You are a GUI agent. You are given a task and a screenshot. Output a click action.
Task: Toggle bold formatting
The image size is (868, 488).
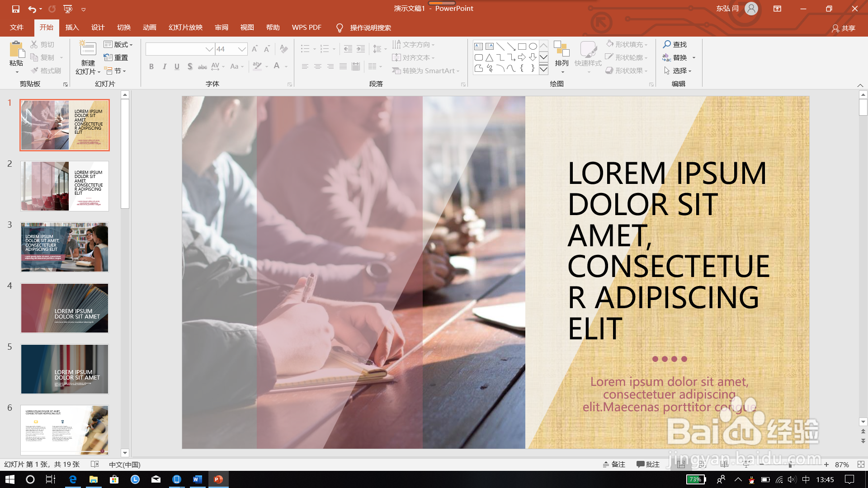(x=151, y=67)
